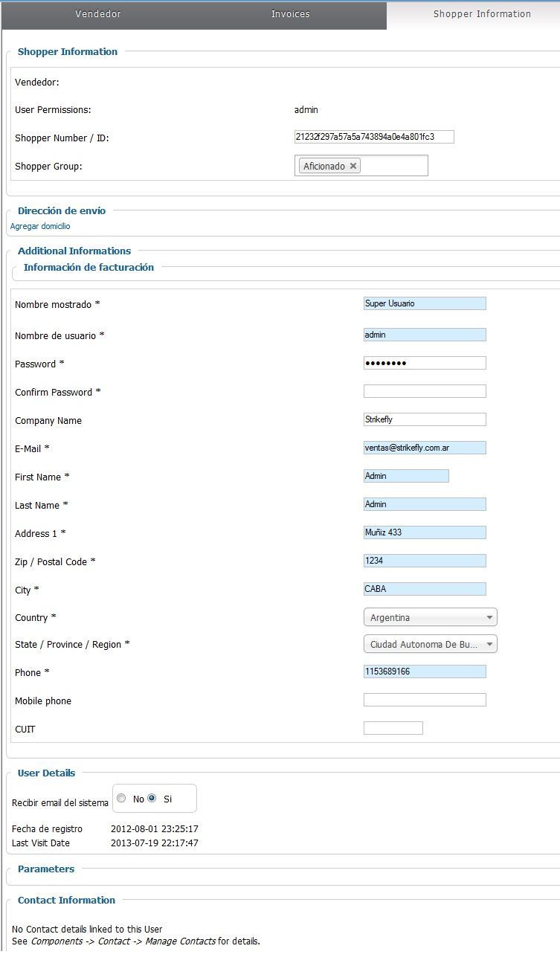Focus the Confirm Password field
Screen dimensions: 560x966
point(425,391)
